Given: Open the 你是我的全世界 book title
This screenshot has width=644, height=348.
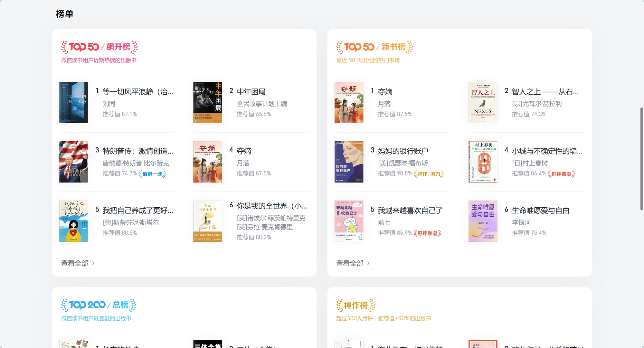Looking at the screenshot, I should point(272,206).
